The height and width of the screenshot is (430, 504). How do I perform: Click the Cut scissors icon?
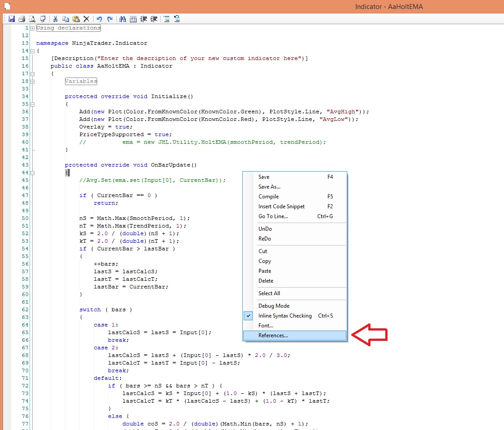click(x=55, y=19)
